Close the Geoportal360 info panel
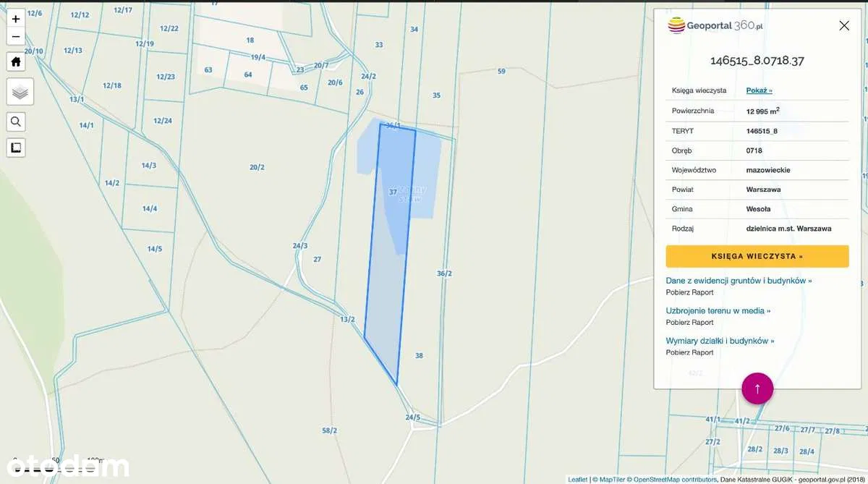Screen dimensions: 868x484 843,26
